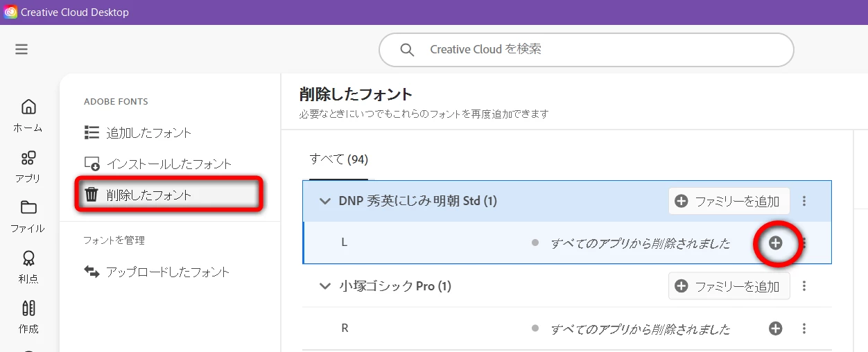
Task: Go to ホーム in the side navigation
Action: pyautogui.click(x=28, y=116)
